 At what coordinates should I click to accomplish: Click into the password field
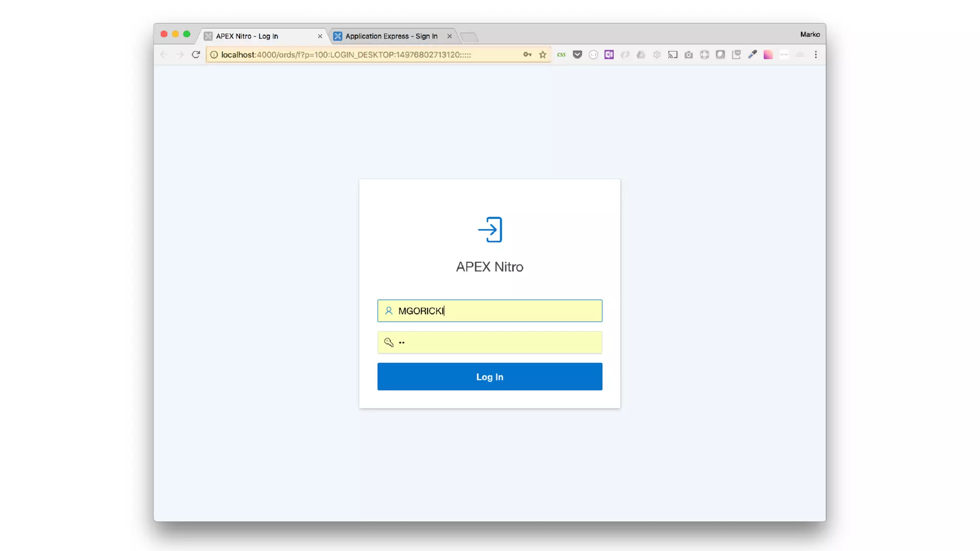[x=498, y=342]
